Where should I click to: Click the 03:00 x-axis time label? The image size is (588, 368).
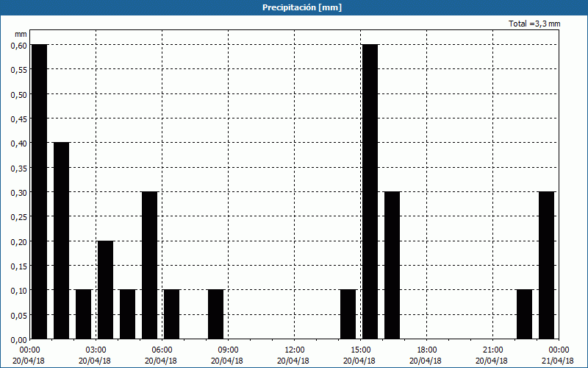point(96,350)
